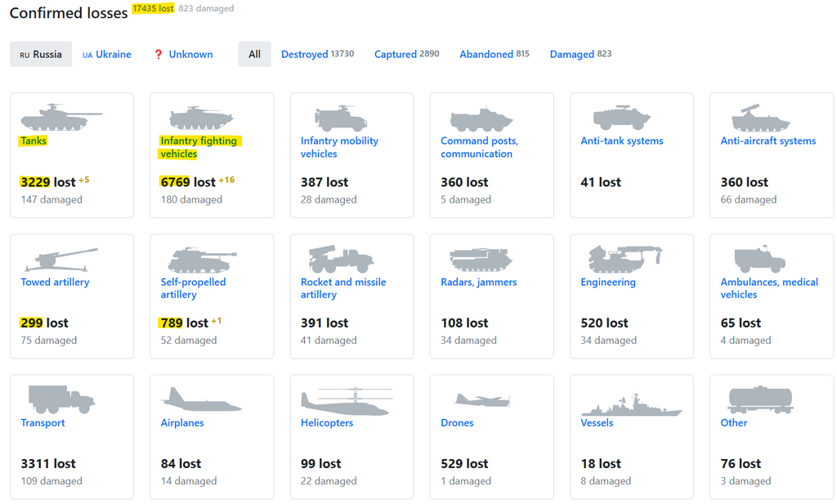Click the Other category tank-car thumbnail
The width and height of the screenshot is (837, 504).
tap(759, 400)
